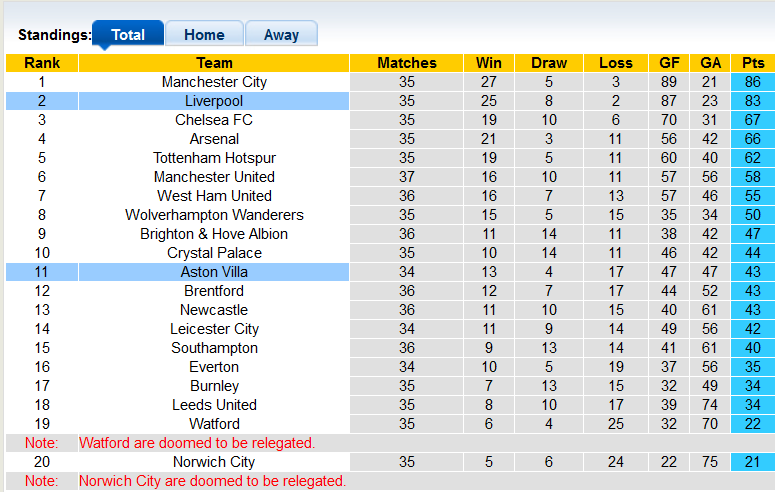Open the Norwich City team link
Screen dimensions: 775x492
point(214,462)
